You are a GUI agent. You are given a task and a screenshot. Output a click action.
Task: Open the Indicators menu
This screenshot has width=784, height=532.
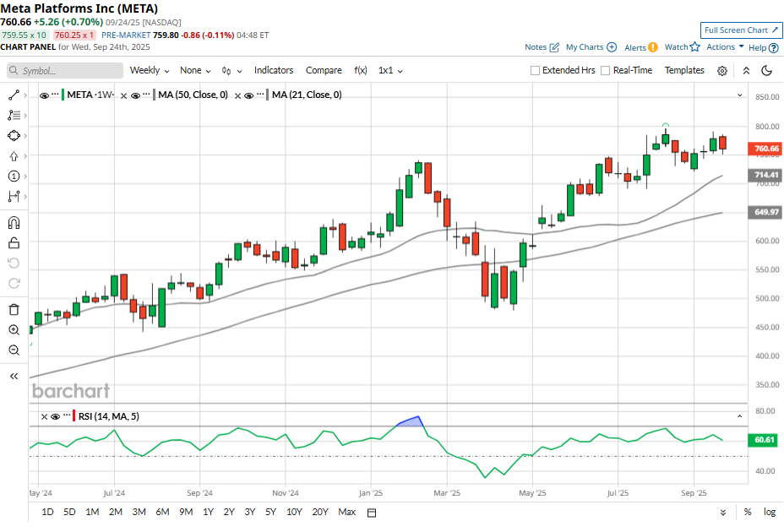coord(274,70)
